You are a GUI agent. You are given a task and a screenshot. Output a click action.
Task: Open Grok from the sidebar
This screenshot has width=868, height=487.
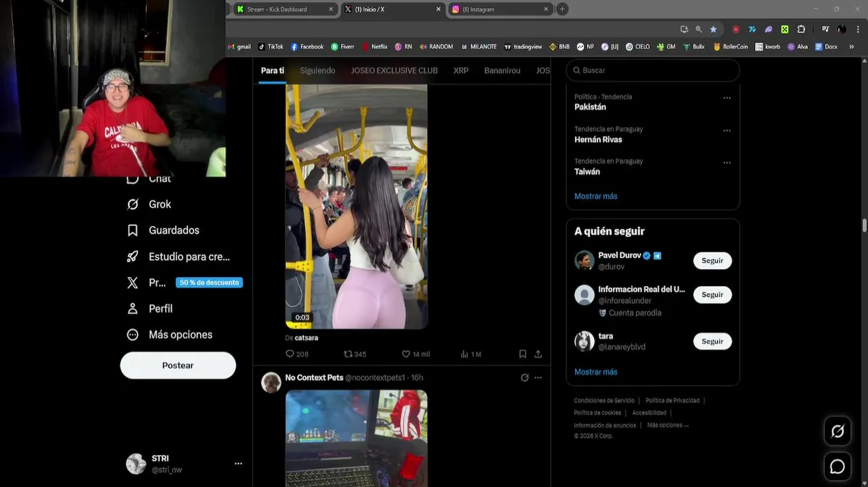click(x=150, y=204)
